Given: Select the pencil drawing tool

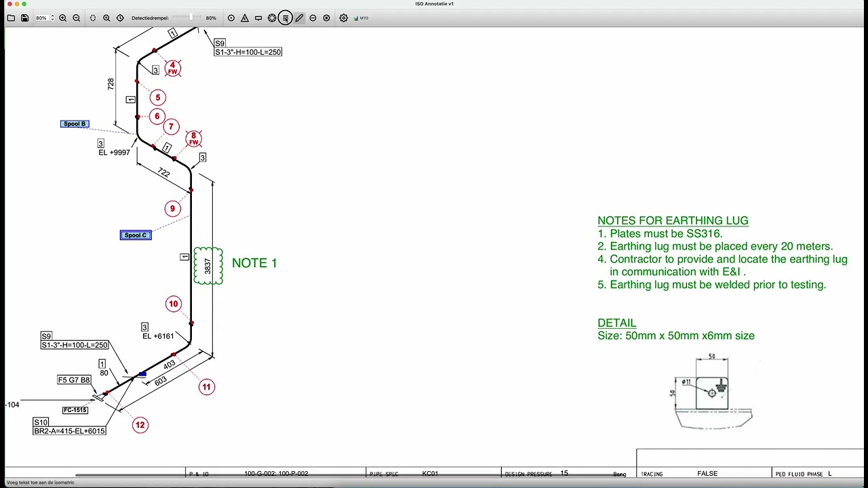Looking at the screenshot, I should (299, 18).
